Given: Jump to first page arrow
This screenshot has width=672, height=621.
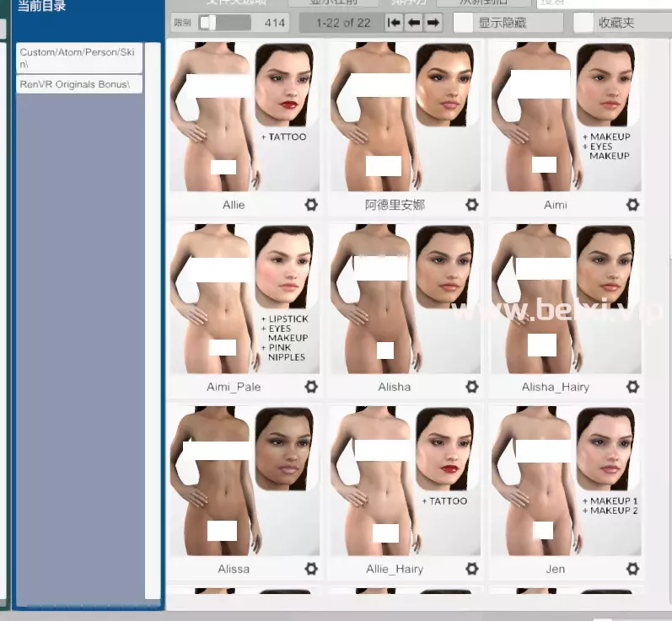Looking at the screenshot, I should click(394, 23).
